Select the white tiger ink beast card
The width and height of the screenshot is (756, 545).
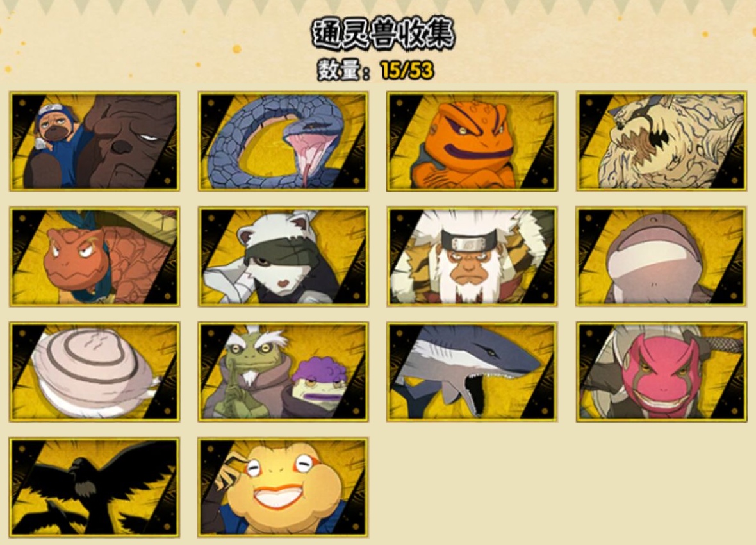point(661,142)
